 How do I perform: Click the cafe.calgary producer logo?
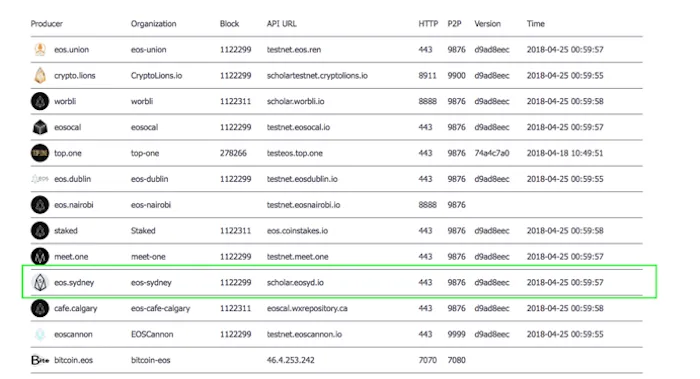[x=40, y=308]
